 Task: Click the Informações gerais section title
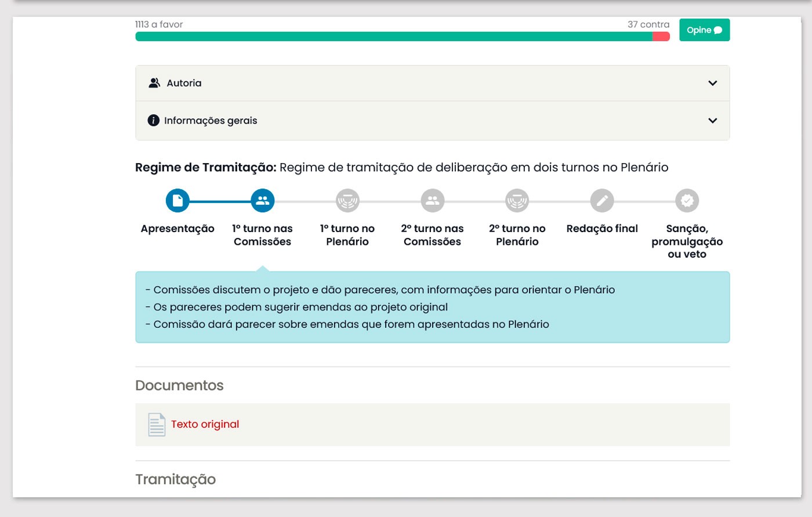tap(211, 121)
